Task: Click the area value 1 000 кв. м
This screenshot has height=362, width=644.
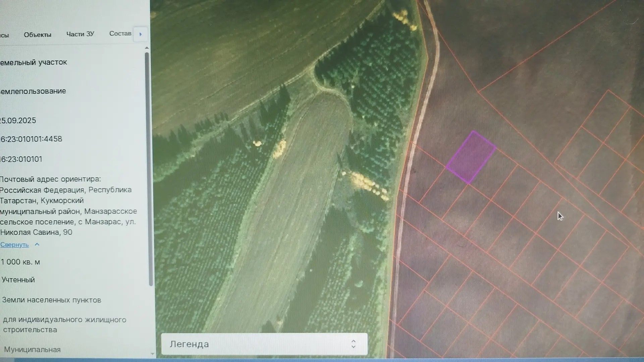Action: pyautogui.click(x=20, y=262)
